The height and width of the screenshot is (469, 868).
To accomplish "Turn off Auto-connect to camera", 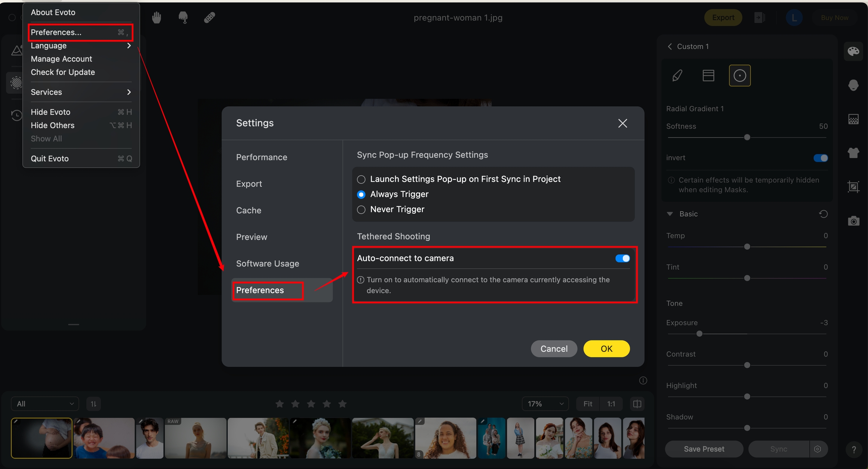I will [622, 259].
